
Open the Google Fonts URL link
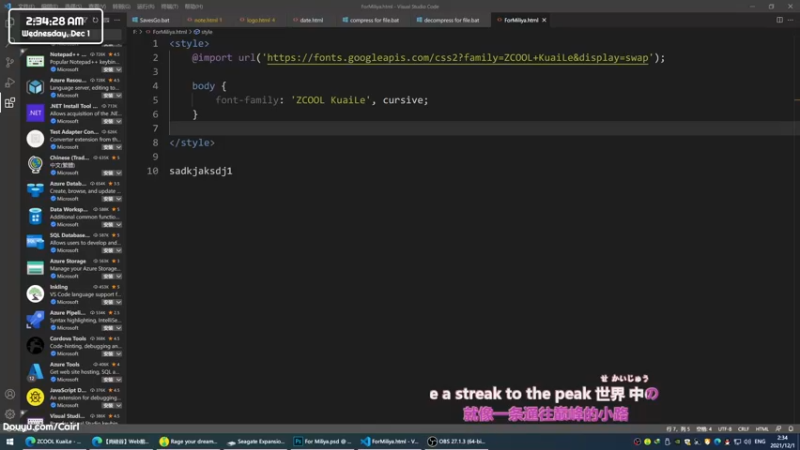pyautogui.click(x=458, y=58)
